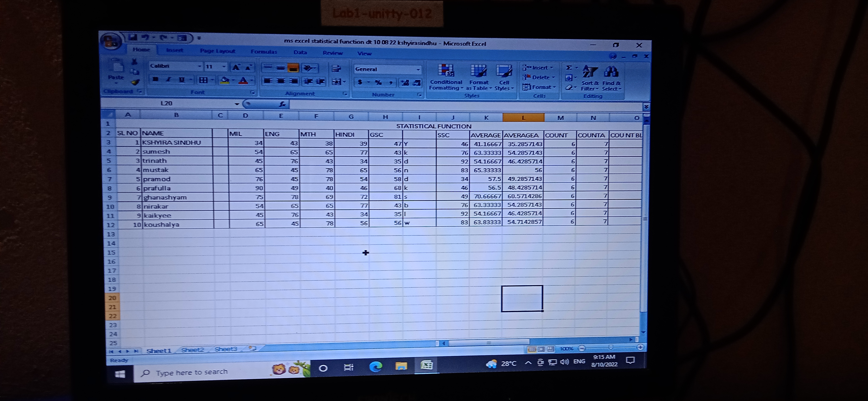The height and width of the screenshot is (401, 868).
Task: Click the AutoSum sigma icon
Action: [x=569, y=68]
